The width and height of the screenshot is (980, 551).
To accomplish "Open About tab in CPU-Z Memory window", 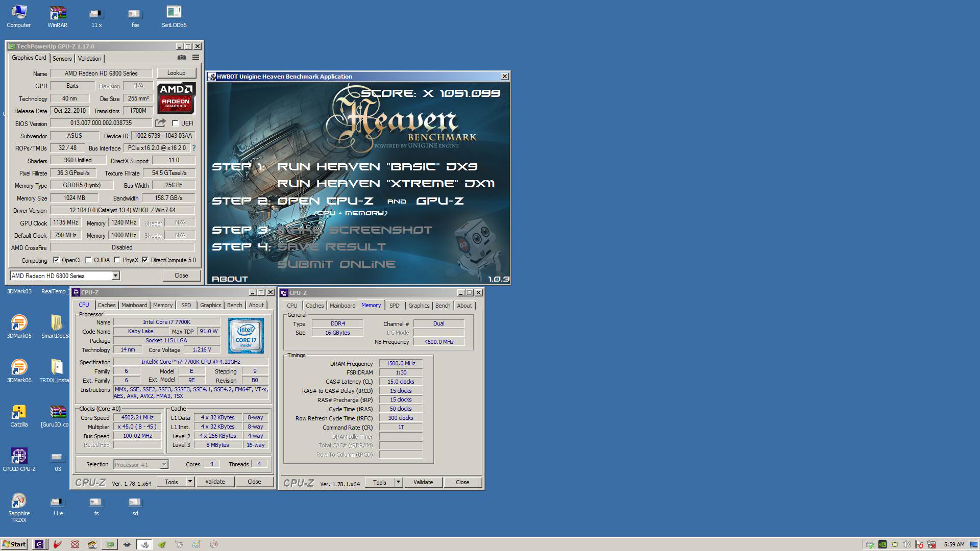I will [x=464, y=306].
